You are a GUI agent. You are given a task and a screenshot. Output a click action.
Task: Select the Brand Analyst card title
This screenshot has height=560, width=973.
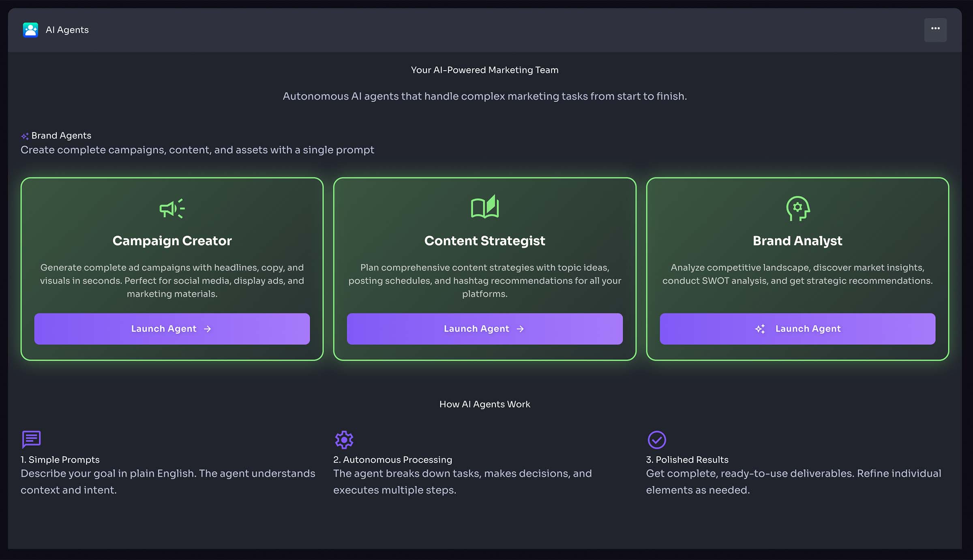click(x=797, y=241)
